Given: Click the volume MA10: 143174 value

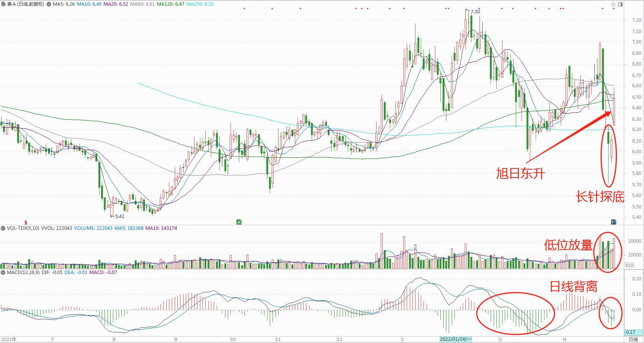Looking at the screenshot, I should pyautogui.click(x=161, y=228).
